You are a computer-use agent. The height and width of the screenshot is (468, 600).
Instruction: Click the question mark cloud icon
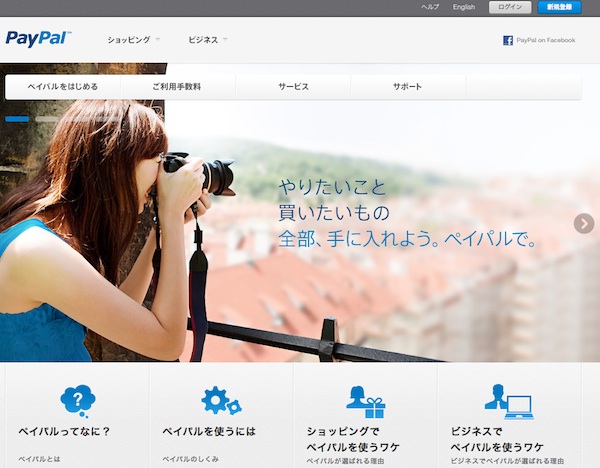[77, 401]
